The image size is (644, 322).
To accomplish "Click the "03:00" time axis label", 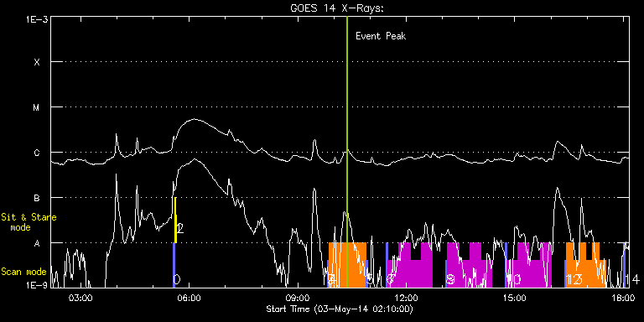I will [80, 299].
